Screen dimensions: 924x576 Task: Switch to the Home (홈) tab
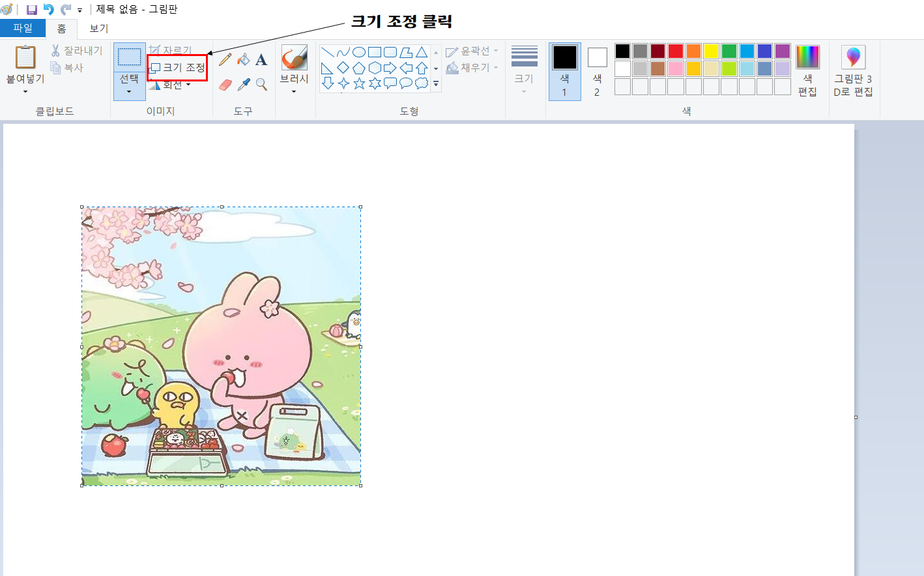pos(61,29)
